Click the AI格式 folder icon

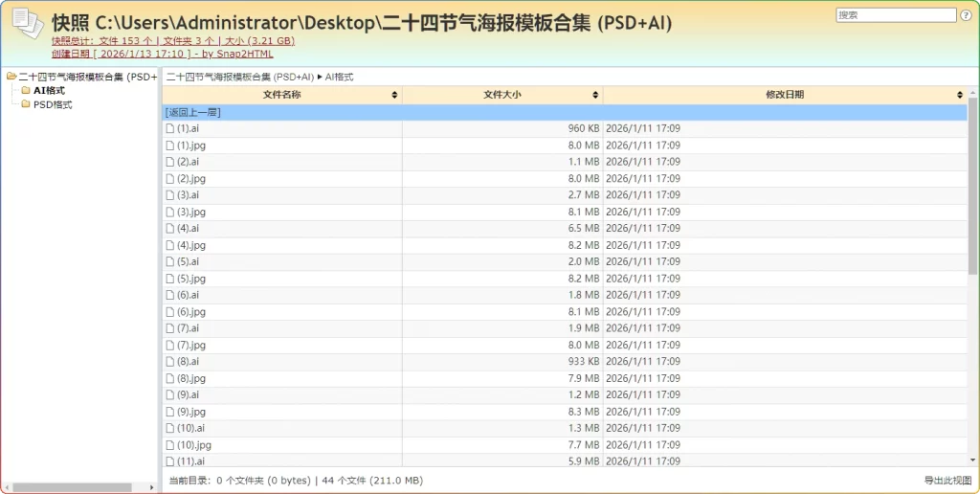[26, 90]
